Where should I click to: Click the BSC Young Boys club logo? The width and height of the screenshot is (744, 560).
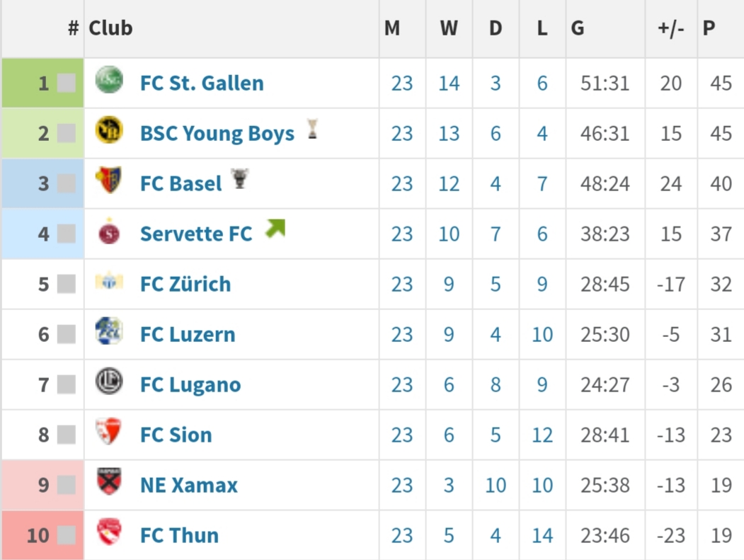click(x=109, y=130)
